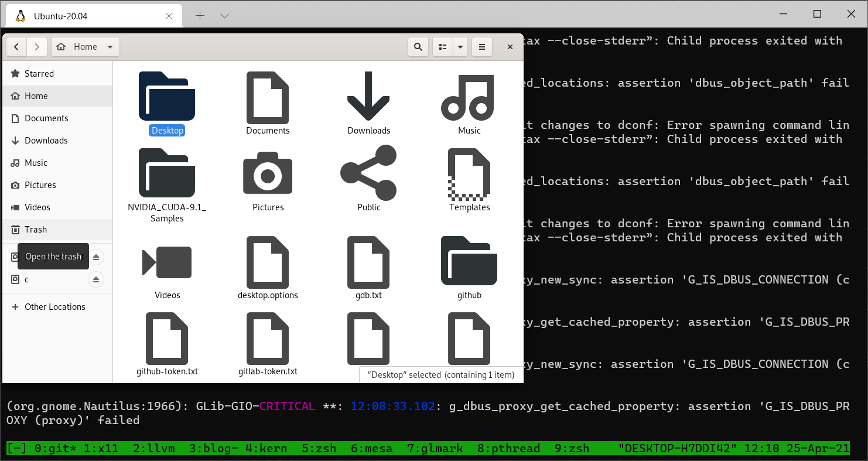This screenshot has height=461, width=868.
Task: Select the Public share folder icon
Action: coord(368,173)
